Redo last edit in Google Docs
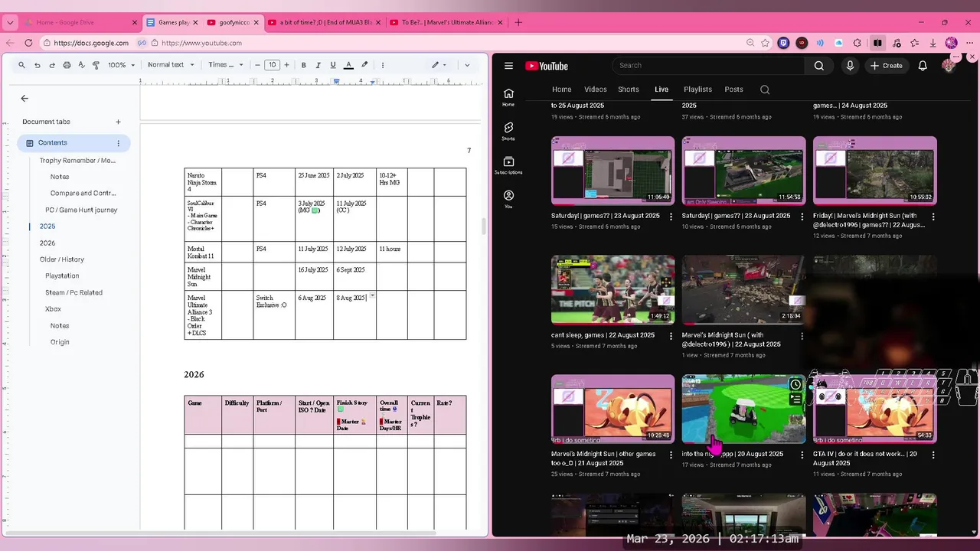The image size is (980, 551). [52, 65]
